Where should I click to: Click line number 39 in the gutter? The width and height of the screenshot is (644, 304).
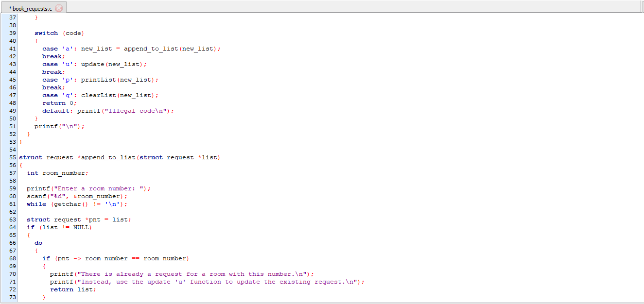coord(13,33)
